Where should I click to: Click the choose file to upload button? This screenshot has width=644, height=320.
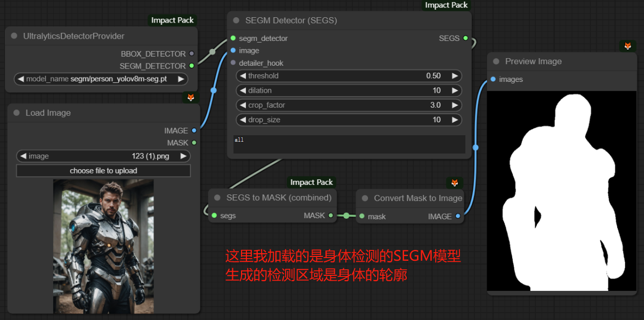[x=103, y=171]
